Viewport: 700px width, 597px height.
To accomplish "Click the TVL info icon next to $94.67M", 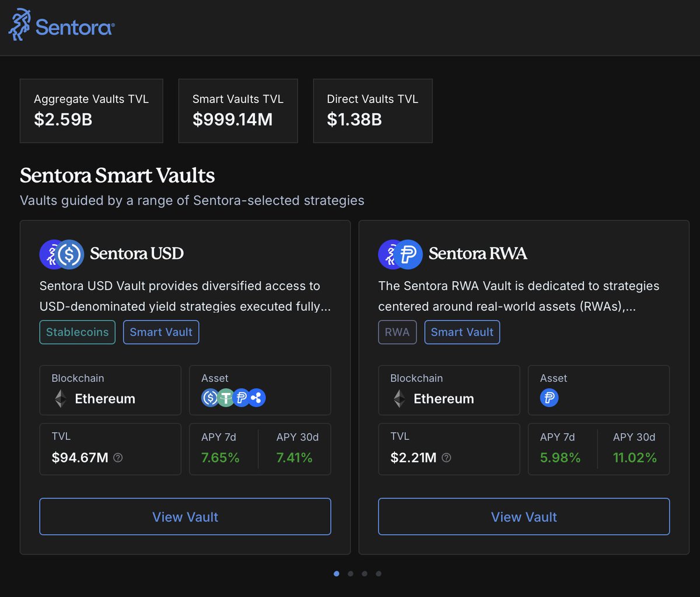I will pyautogui.click(x=118, y=458).
